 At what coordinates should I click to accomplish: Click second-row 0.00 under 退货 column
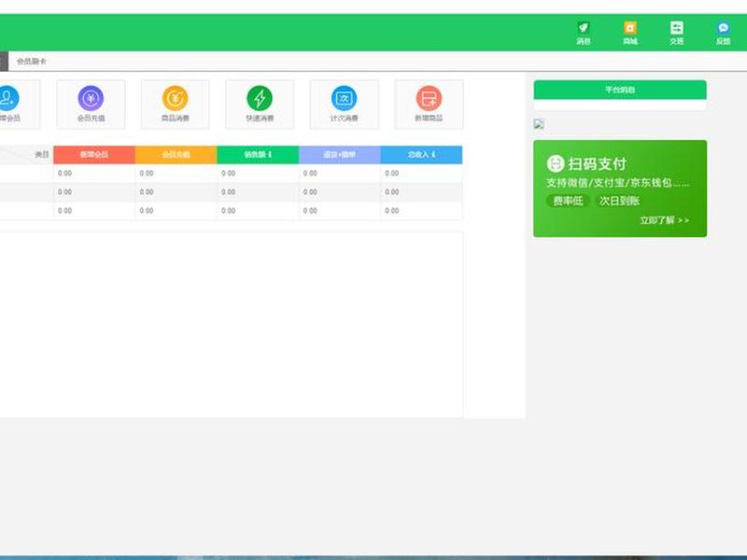coord(310,192)
